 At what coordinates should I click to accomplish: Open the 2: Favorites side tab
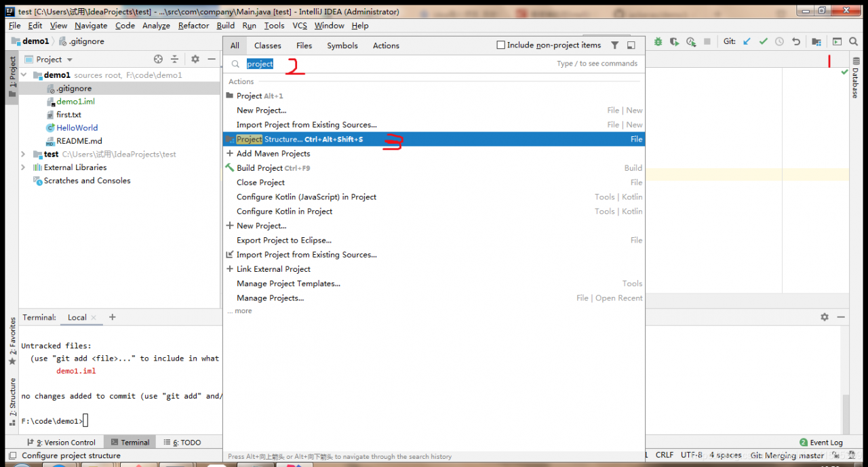click(12, 342)
